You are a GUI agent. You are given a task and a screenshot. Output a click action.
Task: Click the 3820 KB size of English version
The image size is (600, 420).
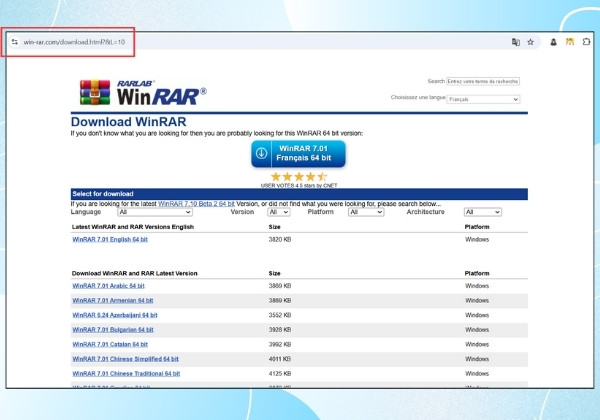pos(280,239)
